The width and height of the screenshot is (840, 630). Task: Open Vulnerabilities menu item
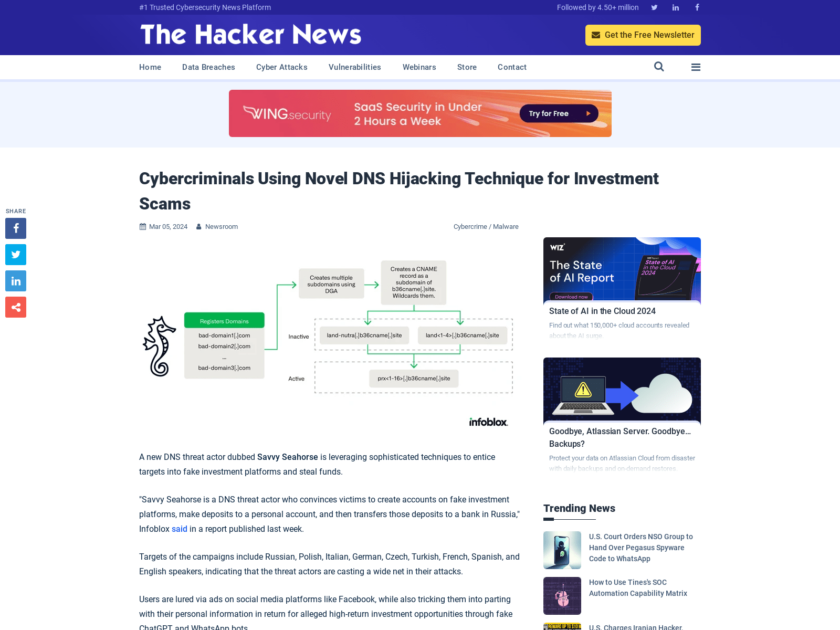point(355,67)
